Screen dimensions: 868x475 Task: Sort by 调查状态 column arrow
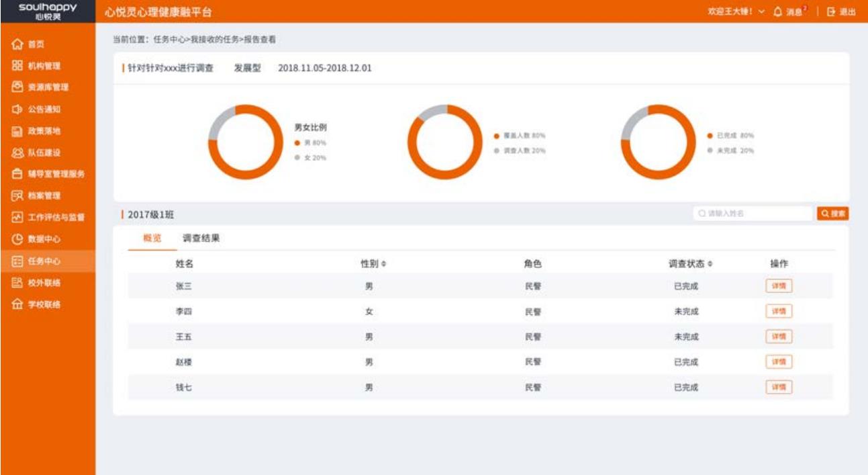[x=710, y=265]
